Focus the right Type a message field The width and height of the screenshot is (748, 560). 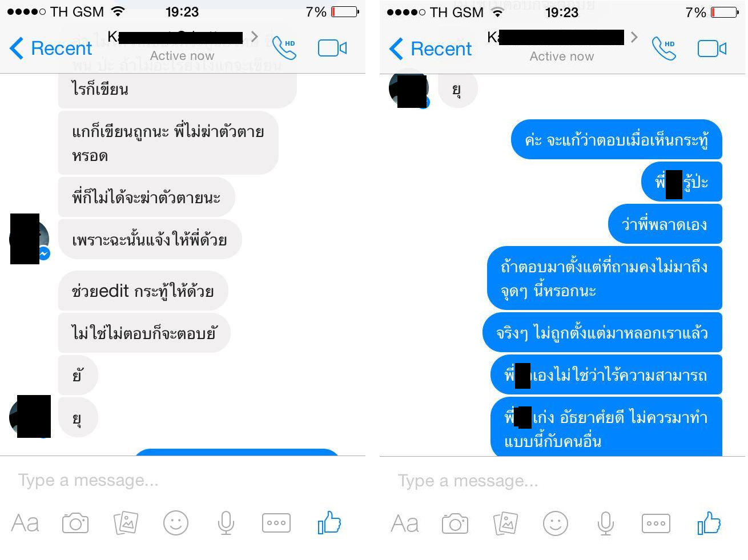point(562,481)
